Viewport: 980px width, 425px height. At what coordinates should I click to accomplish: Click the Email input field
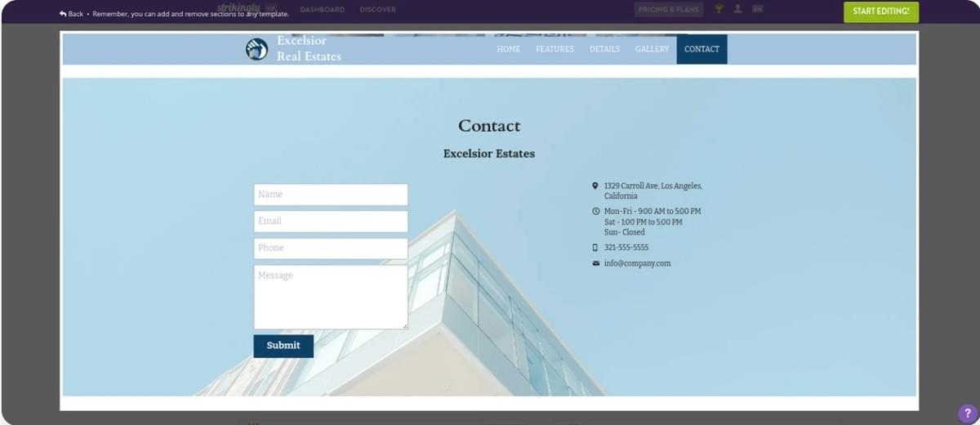point(331,221)
